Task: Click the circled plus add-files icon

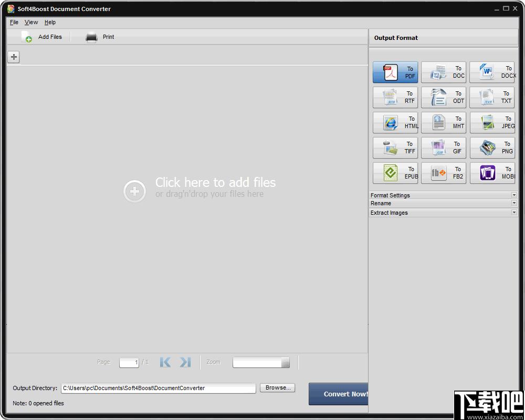Action: [x=134, y=191]
